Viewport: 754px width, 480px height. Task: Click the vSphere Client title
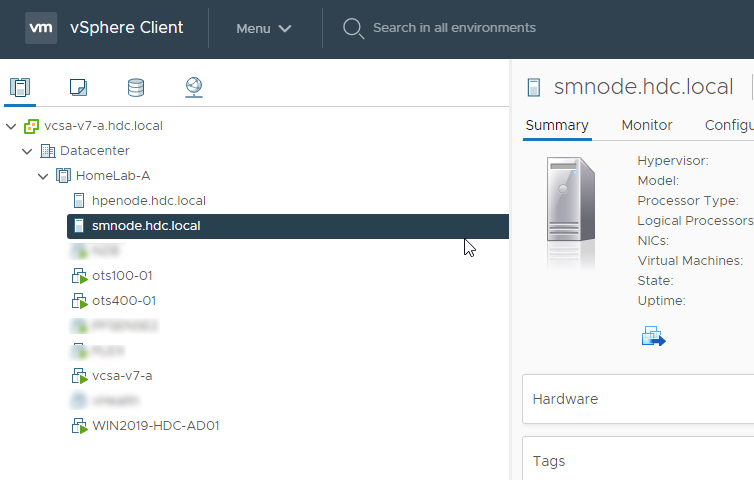tap(126, 27)
